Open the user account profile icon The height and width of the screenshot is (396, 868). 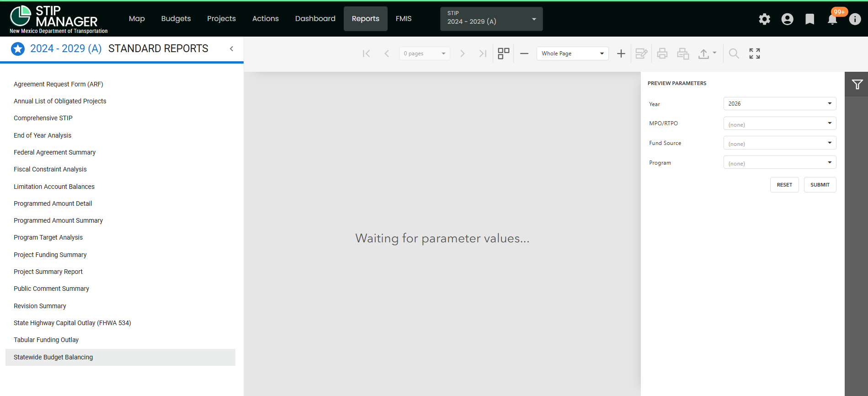click(x=787, y=19)
